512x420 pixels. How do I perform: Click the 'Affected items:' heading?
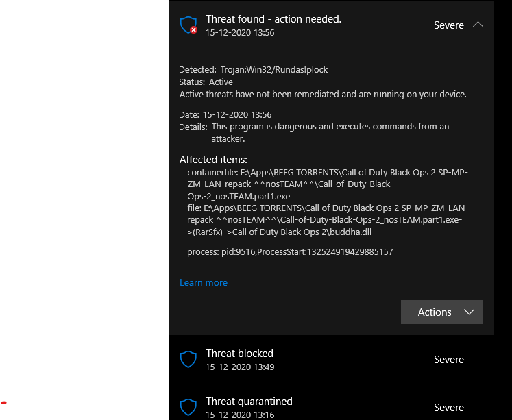pyautogui.click(x=213, y=160)
